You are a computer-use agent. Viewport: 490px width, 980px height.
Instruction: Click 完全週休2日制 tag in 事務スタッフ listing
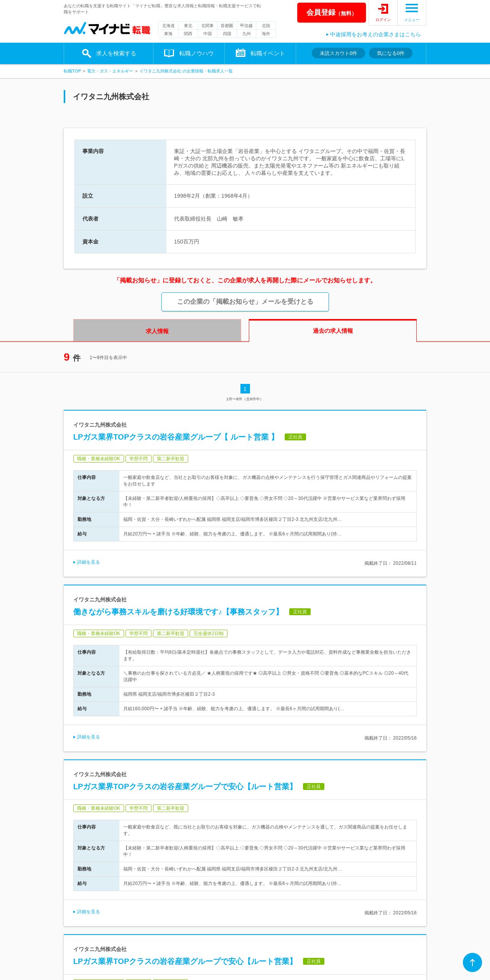pos(208,633)
